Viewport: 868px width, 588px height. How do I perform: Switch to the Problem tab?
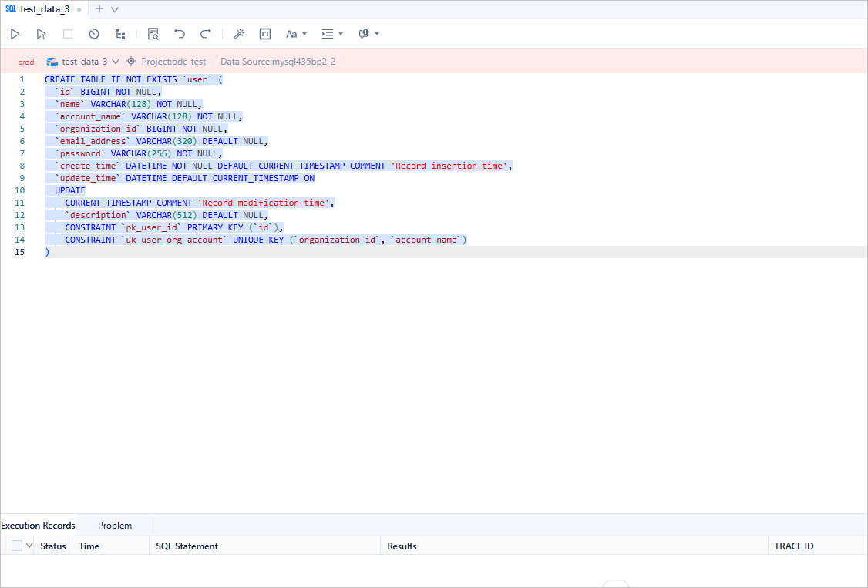[115, 526]
